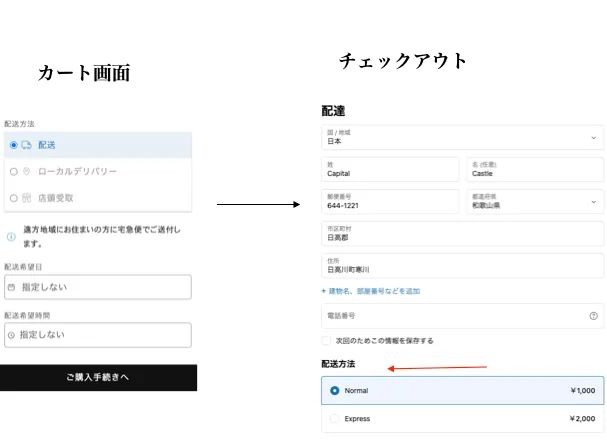Open the 国 / 地域 dropdown showing 日本
This screenshot has width=607, height=445.
pyautogui.click(x=462, y=137)
